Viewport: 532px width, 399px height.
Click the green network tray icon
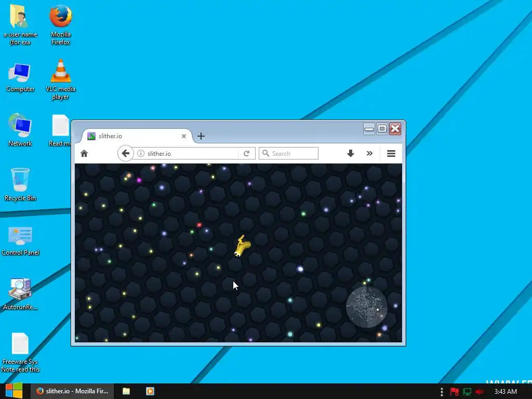tap(467, 392)
